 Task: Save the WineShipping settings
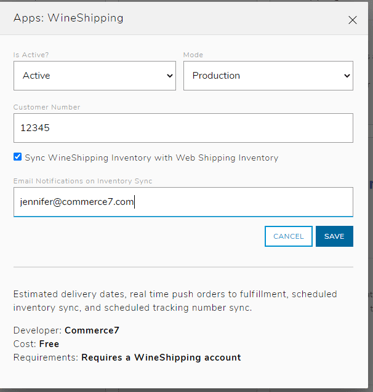coord(334,236)
